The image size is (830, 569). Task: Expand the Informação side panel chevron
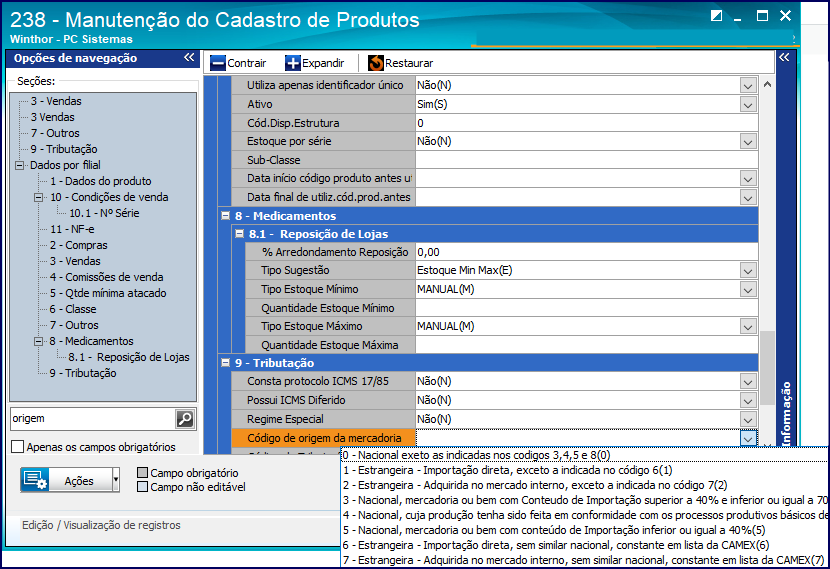784,57
